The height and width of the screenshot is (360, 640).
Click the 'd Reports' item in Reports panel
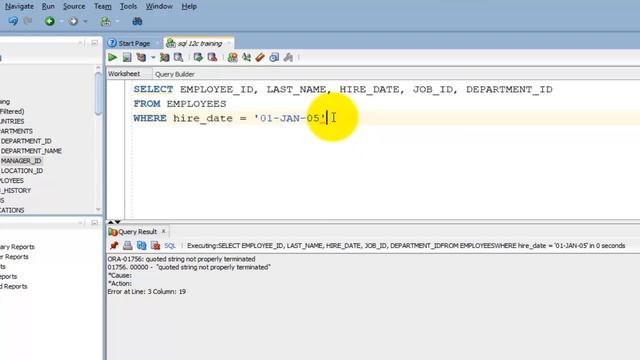[13, 287]
